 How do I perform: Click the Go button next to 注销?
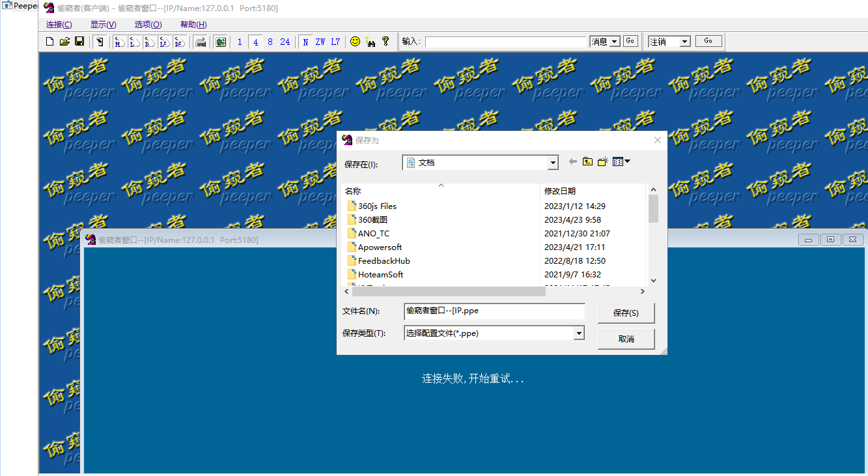[x=708, y=41]
